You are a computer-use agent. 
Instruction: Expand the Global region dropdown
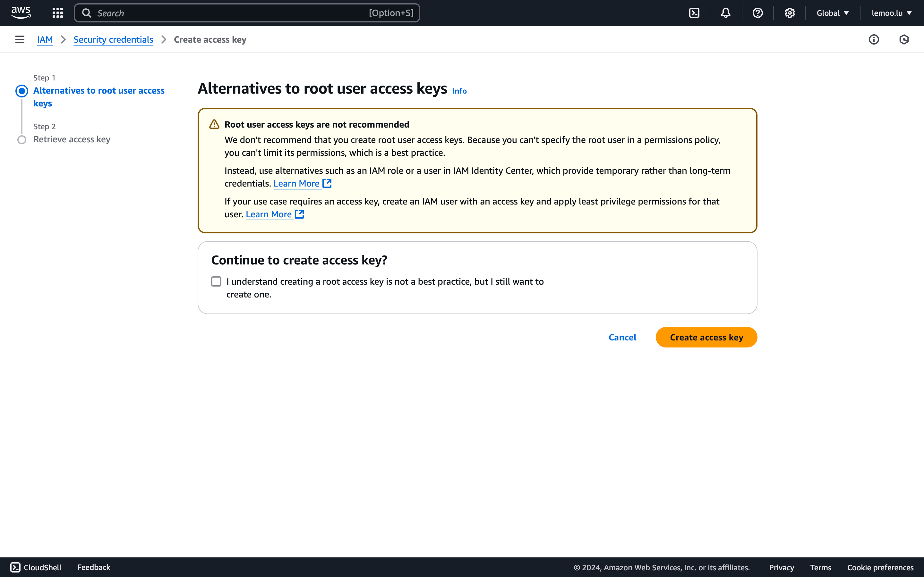[x=832, y=13]
